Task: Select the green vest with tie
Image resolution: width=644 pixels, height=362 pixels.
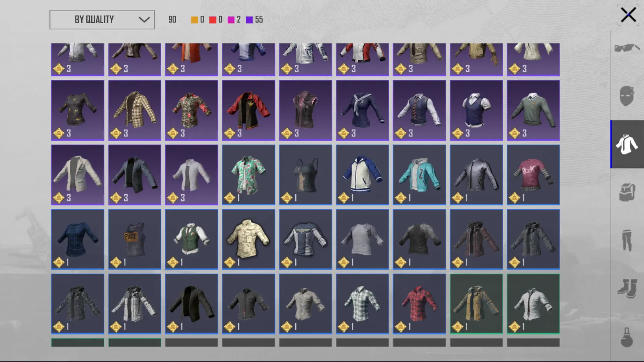Action: (x=192, y=239)
